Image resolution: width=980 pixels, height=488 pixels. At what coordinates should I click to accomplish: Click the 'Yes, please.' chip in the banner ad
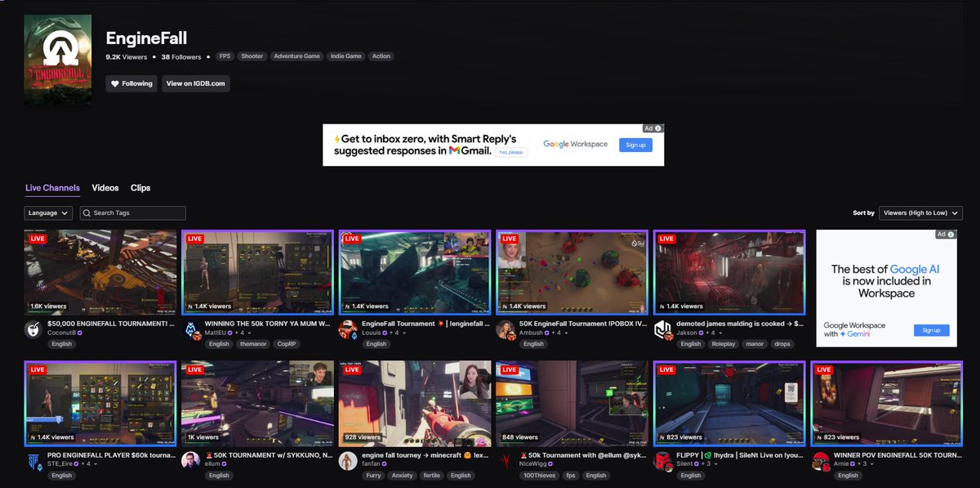pos(511,152)
